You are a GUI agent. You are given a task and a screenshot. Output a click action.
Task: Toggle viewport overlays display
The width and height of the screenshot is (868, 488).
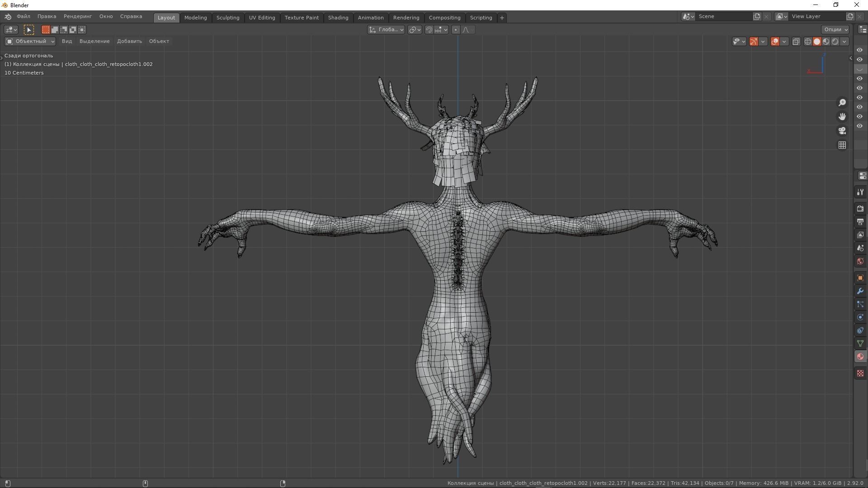775,42
